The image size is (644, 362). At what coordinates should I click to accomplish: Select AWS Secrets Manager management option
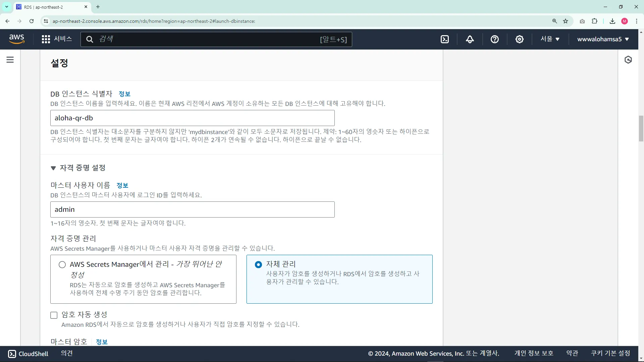pyautogui.click(x=62, y=264)
